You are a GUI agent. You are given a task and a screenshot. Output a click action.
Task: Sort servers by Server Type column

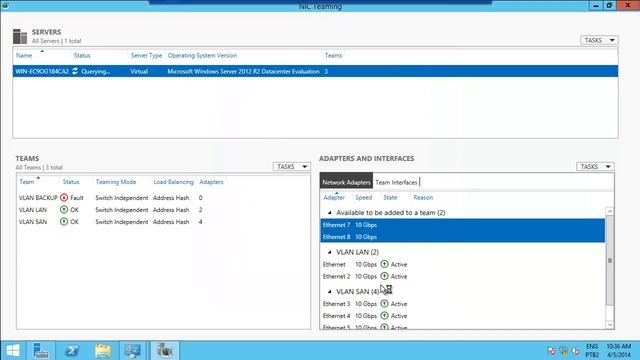click(146, 56)
